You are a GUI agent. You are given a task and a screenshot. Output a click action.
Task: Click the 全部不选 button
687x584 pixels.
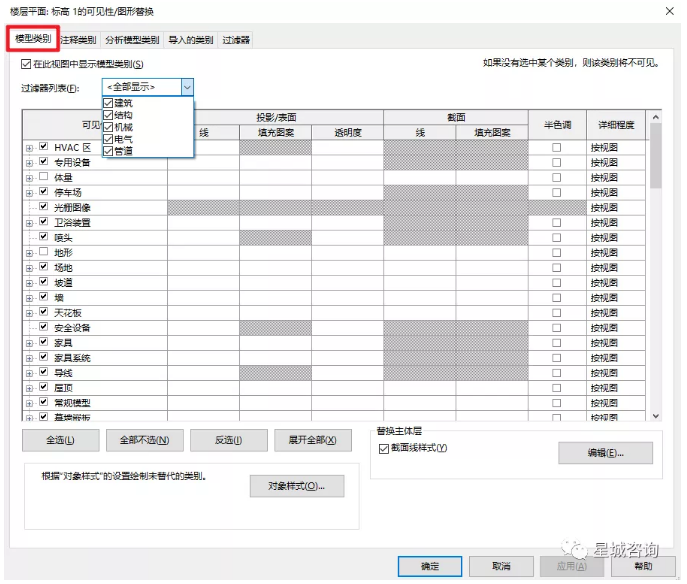pyautogui.click(x=145, y=440)
